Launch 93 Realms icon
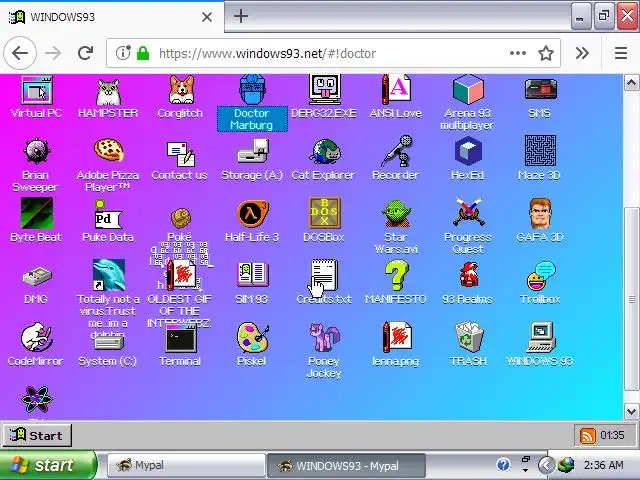This screenshot has height=480, width=640. [469, 274]
